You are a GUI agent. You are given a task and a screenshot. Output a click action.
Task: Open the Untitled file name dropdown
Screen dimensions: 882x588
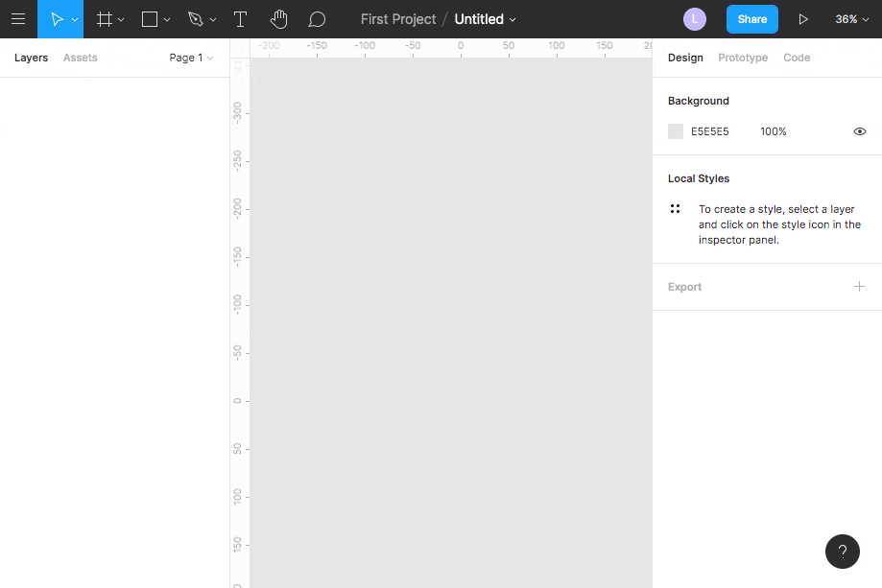tap(485, 19)
